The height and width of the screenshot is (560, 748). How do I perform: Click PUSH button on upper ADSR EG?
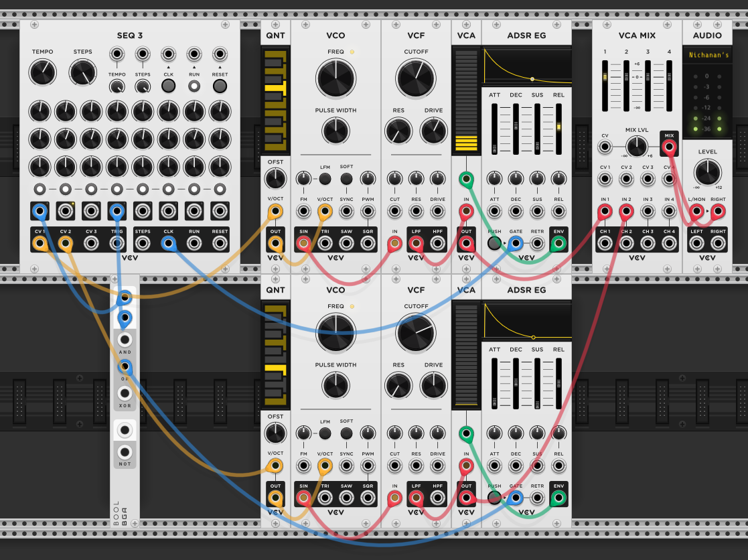[494, 243]
